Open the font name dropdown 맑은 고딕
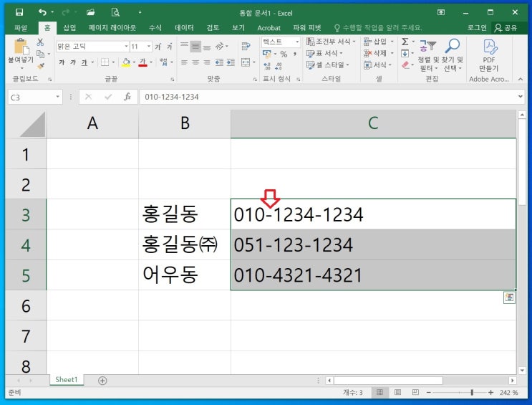532x405 pixels. click(x=126, y=46)
